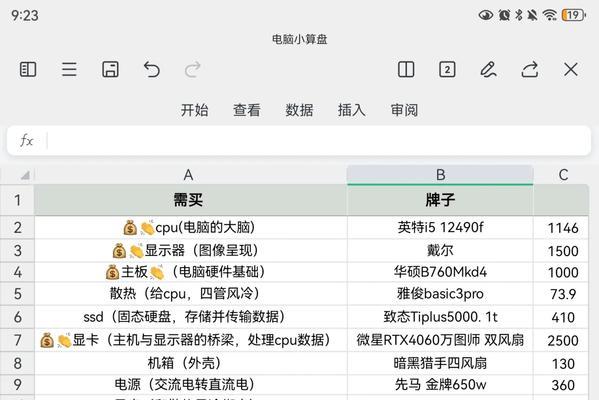This screenshot has width=599, height=400.
Task: Select row 3 header
Action: (17, 251)
